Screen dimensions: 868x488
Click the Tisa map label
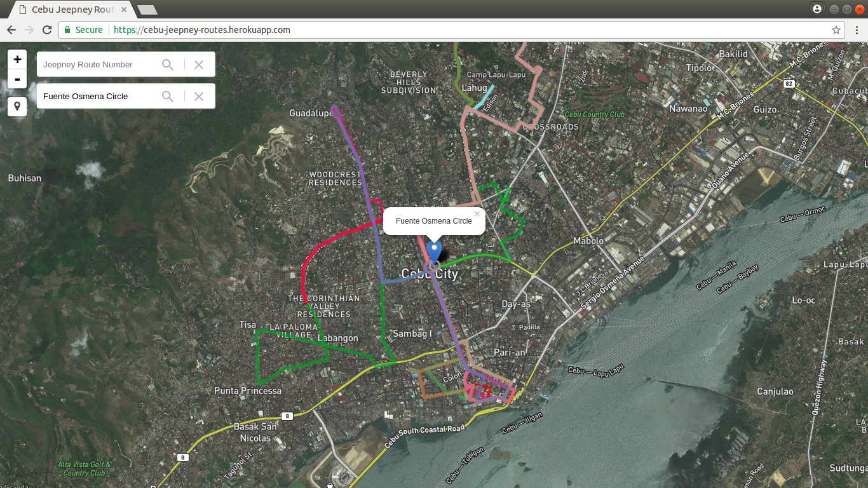248,325
